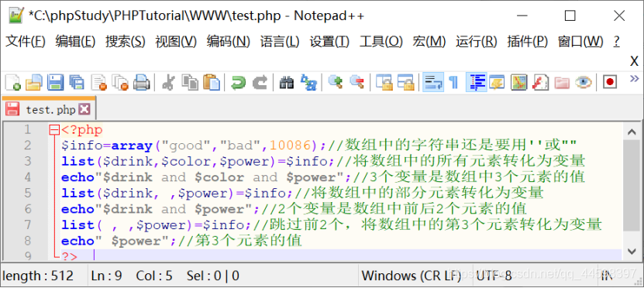644x288 pixels.
Task: Open document map icon
Action: pyautogui.click(x=518, y=83)
